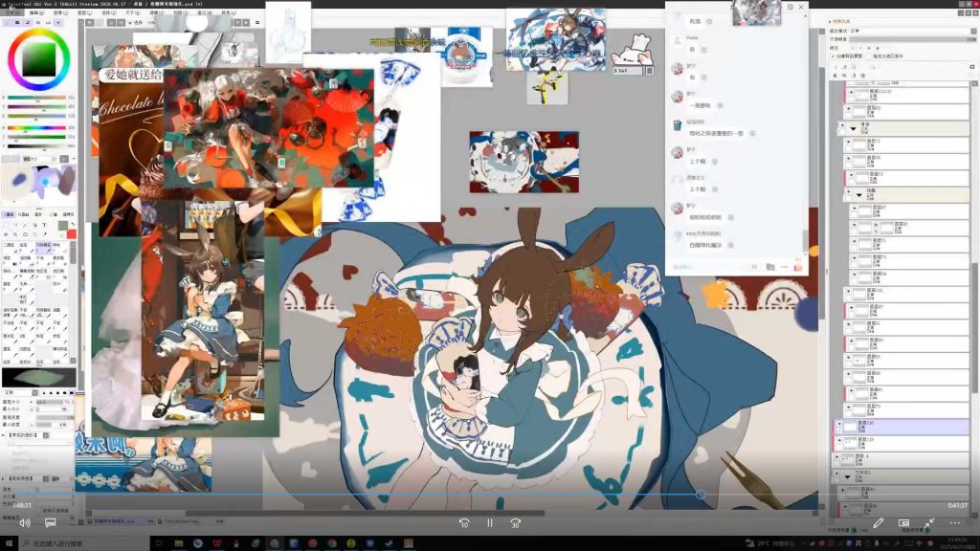Select the move tool icon
The height and width of the screenshot is (551, 980).
coord(7,234)
